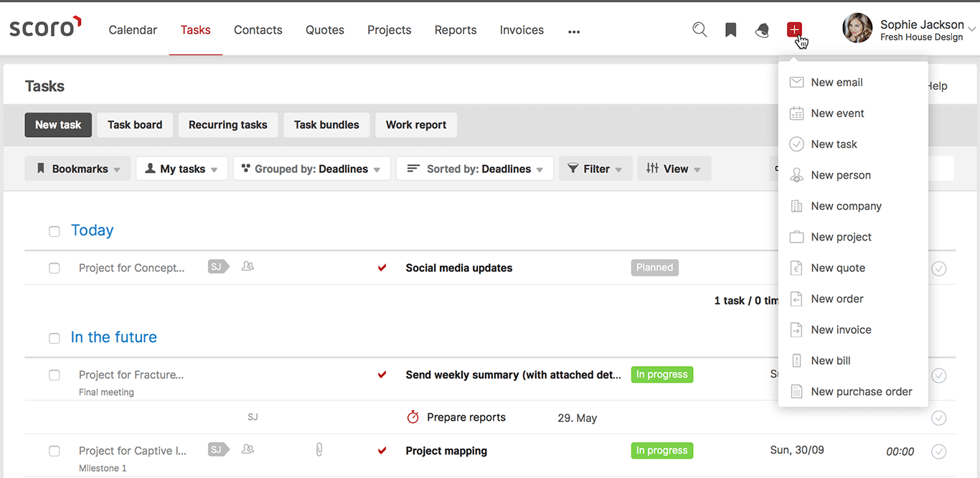The image size is (980, 478).
Task: Mark Social media updates task as done
Action: pyautogui.click(x=938, y=268)
